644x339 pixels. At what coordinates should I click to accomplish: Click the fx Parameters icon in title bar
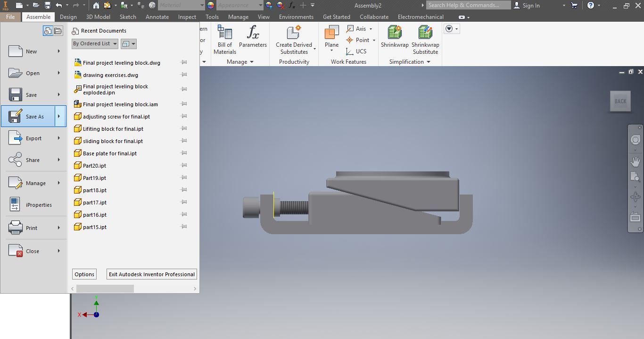(x=292, y=5)
